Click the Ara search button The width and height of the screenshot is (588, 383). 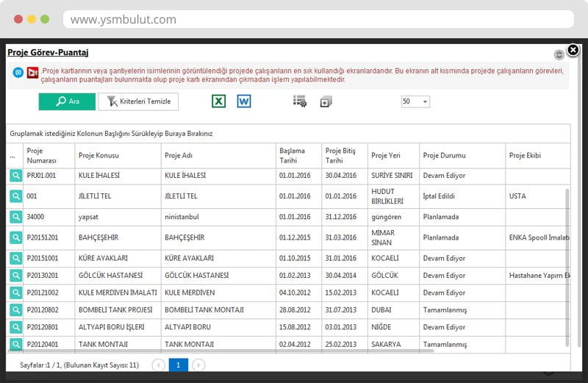67,101
